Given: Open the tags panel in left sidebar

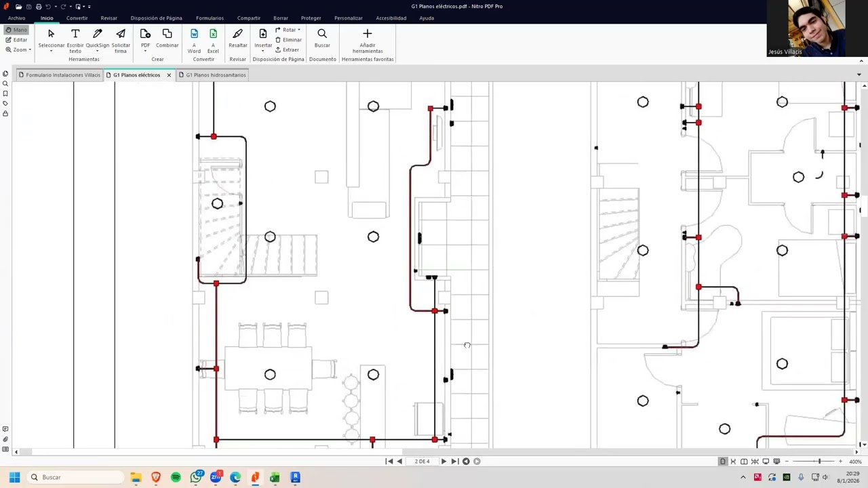Looking at the screenshot, I should click(5, 104).
